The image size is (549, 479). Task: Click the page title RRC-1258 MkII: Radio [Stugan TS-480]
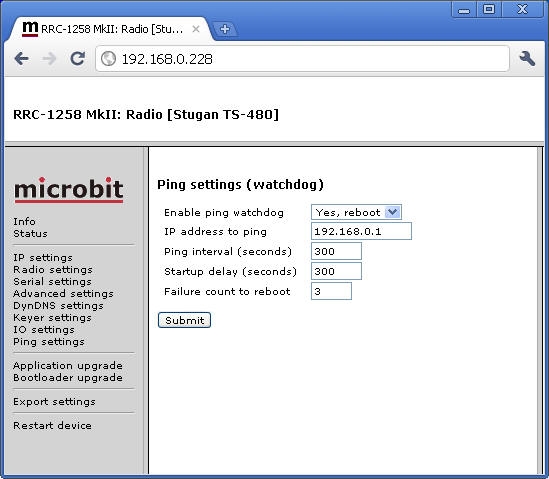point(146,114)
